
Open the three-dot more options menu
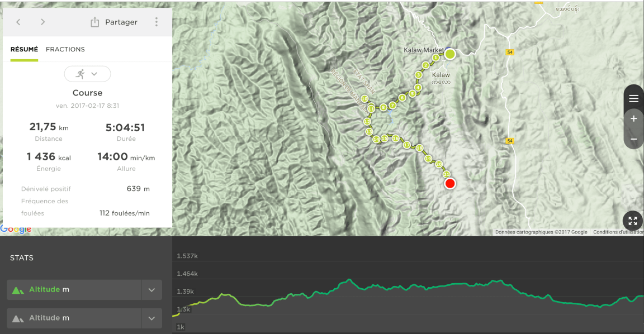click(157, 22)
